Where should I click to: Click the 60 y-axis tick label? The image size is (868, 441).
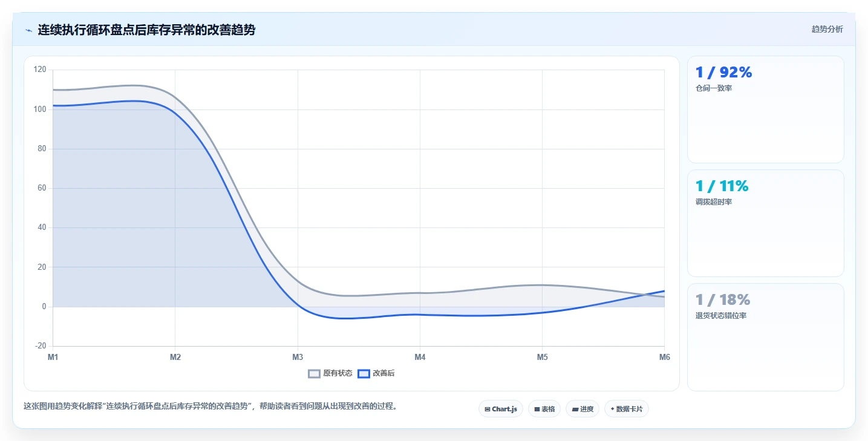click(42, 188)
